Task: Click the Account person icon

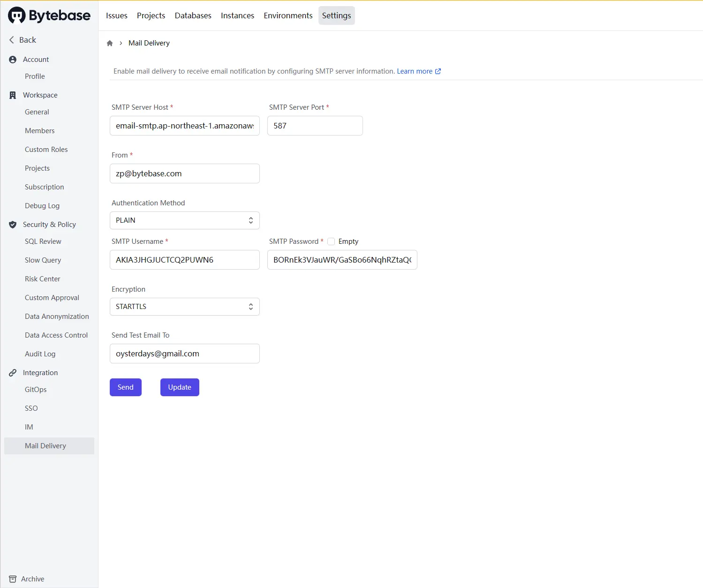Action: click(13, 60)
